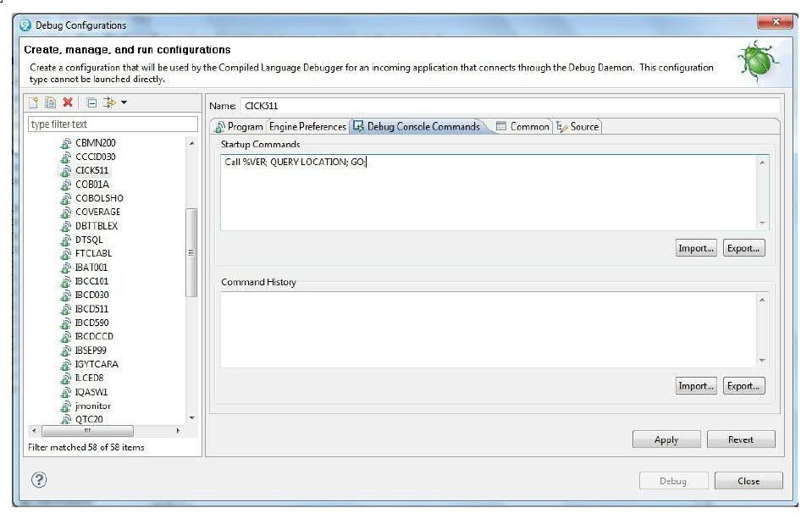Click the New launch configuration icon
This screenshot has height=519, width=812.
pyautogui.click(x=36, y=102)
